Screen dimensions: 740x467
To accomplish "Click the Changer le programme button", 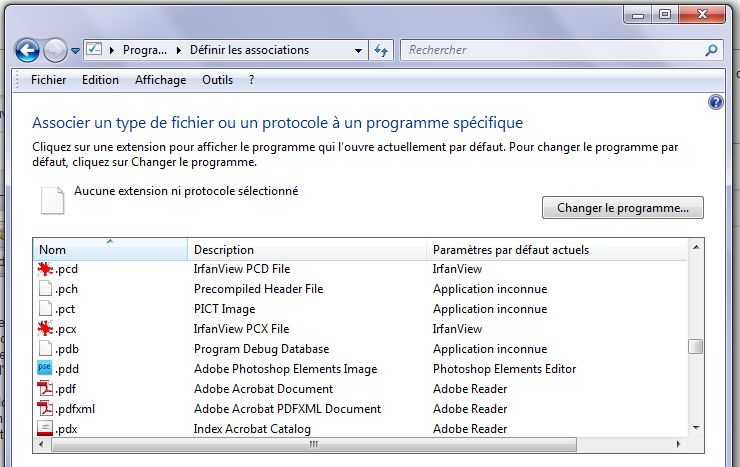I will pyautogui.click(x=622, y=208).
